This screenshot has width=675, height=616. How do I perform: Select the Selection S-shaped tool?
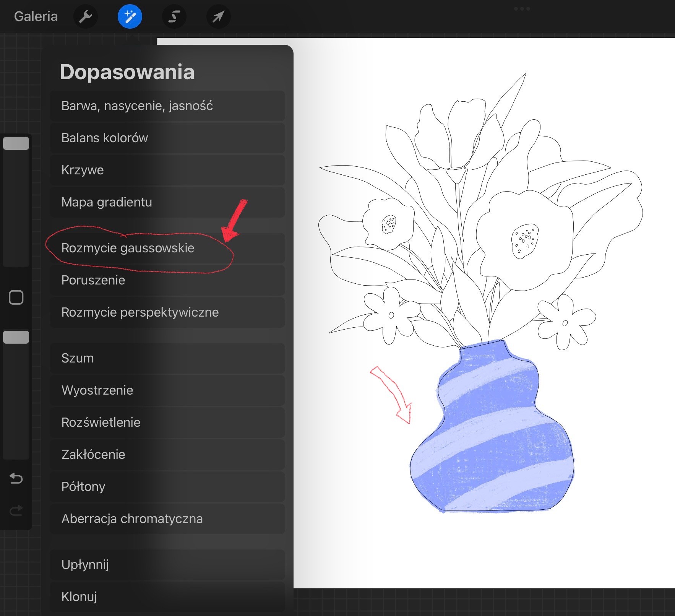(x=174, y=16)
